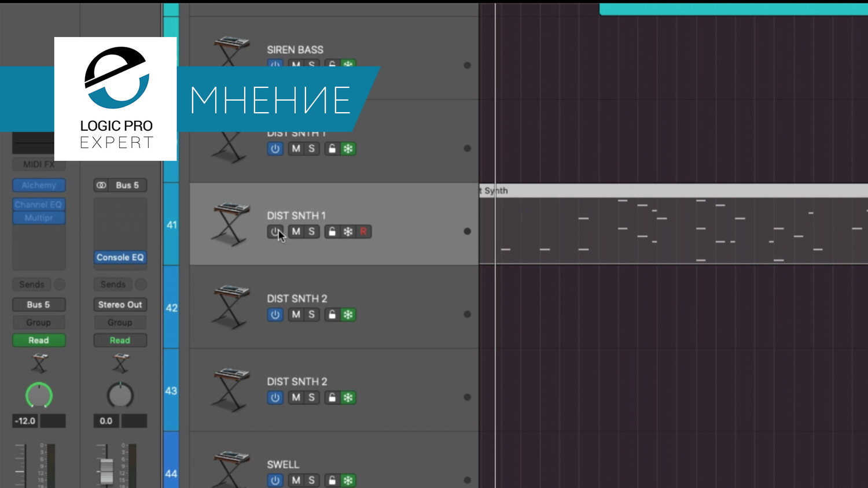The width and height of the screenshot is (868, 488).
Task: Mute DIST SNTH 1 on track 41
Action: pos(296,232)
